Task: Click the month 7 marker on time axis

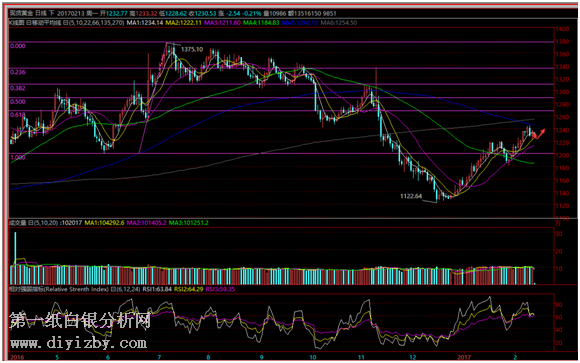Action: click(x=159, y=357)
